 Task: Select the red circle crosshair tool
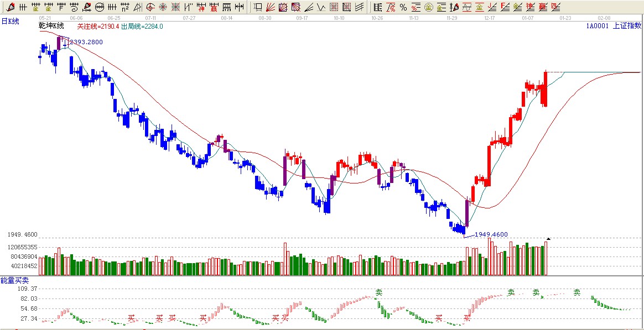[150, 7]
